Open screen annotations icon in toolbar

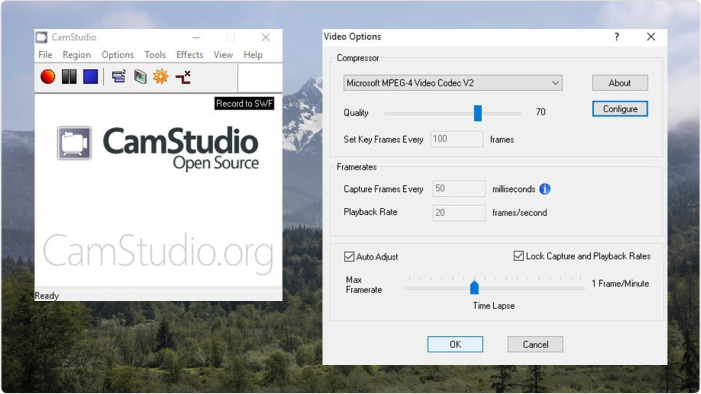coord(140,76)
